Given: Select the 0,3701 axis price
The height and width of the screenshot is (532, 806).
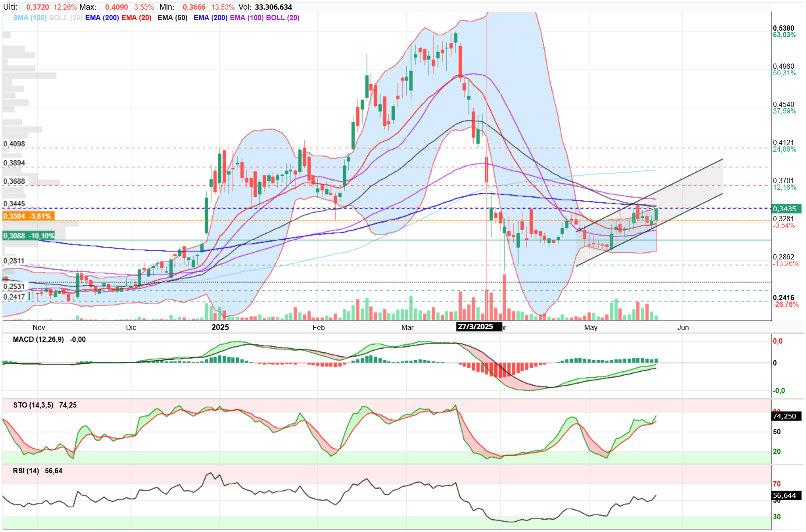Looking at the screenshot, I should click(784, 181).
